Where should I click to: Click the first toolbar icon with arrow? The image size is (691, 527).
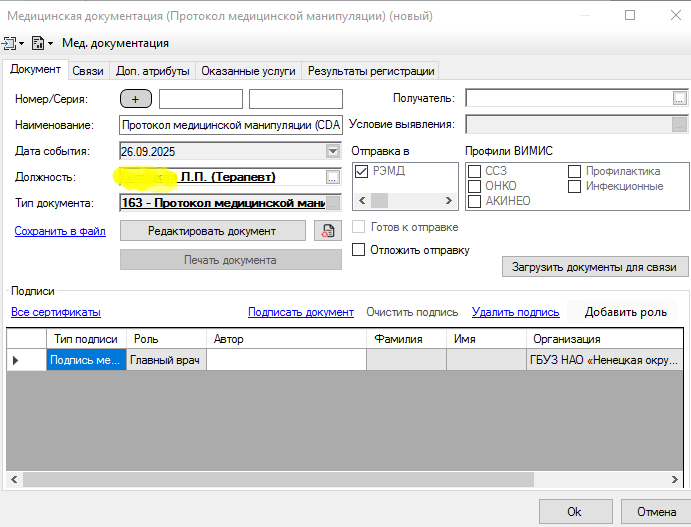tap(12, 43)
